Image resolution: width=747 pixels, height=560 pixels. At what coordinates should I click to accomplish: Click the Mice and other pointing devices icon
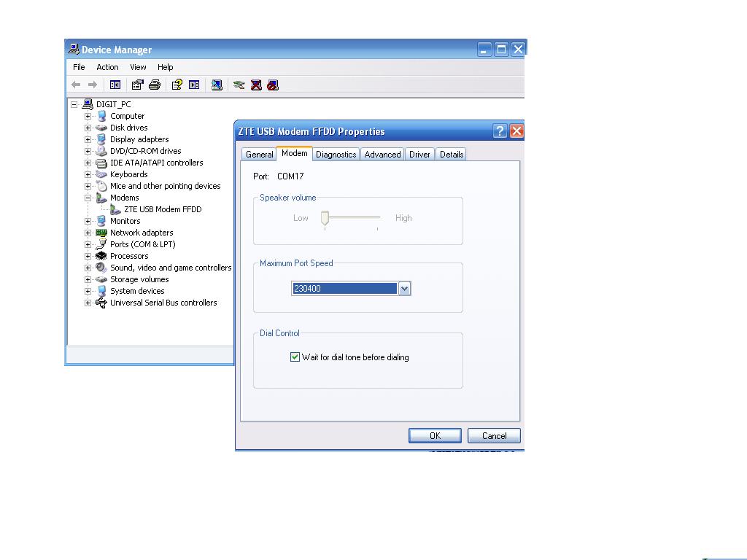tap(101, 186)
